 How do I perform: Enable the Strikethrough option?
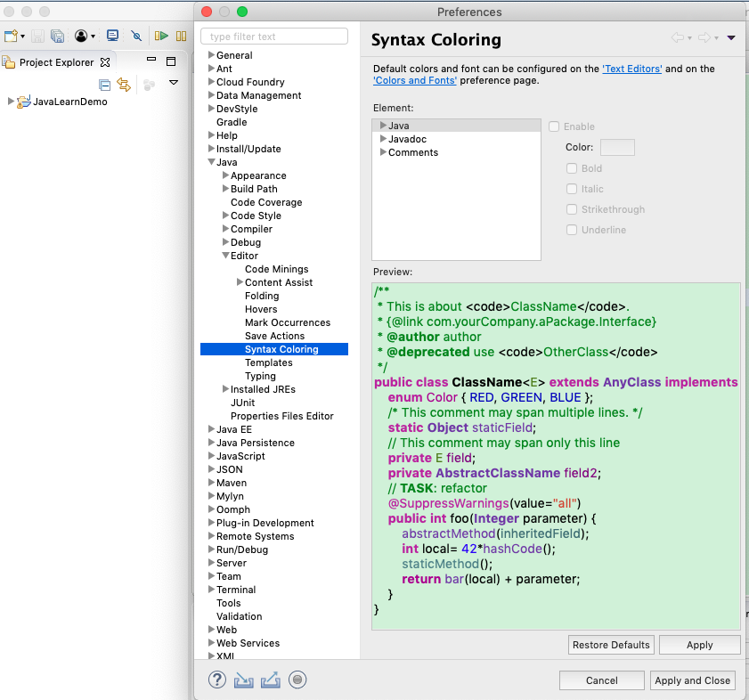pyautogui.click(x=571, y=209)
